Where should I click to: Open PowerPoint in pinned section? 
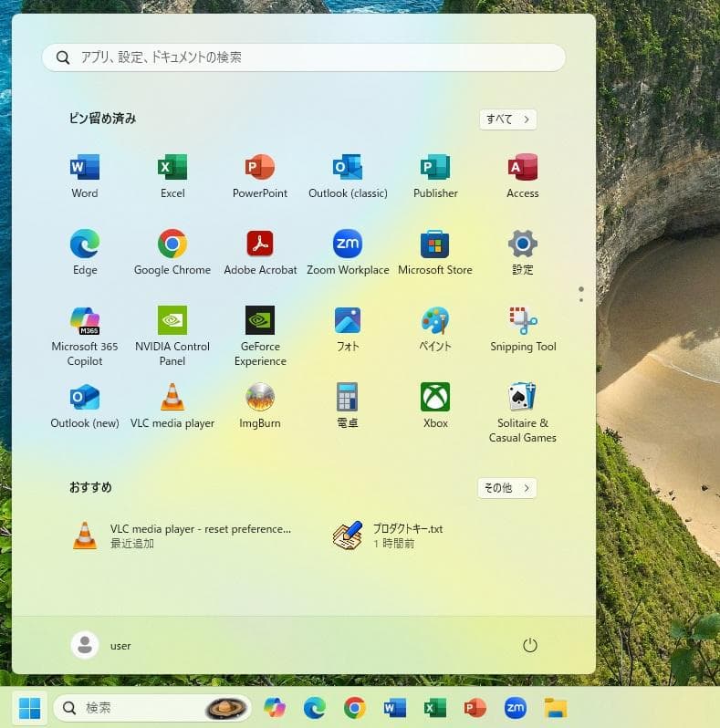260,176
